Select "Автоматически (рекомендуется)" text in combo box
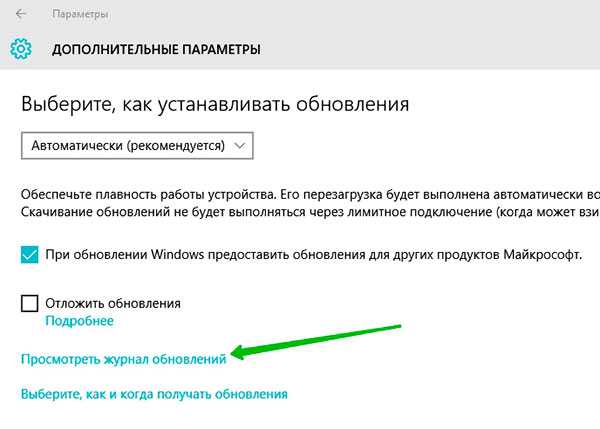 tap(127, 145)
